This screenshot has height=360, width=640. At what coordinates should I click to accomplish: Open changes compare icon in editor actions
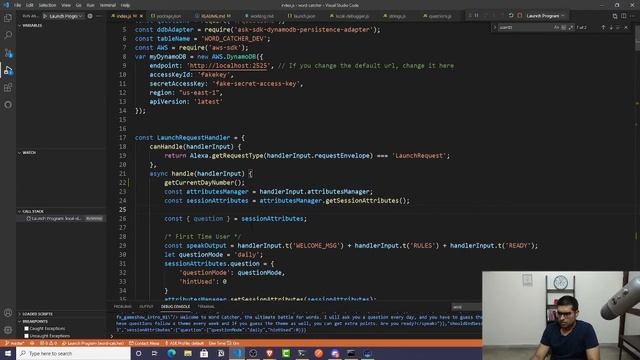(x=615, y=16)
